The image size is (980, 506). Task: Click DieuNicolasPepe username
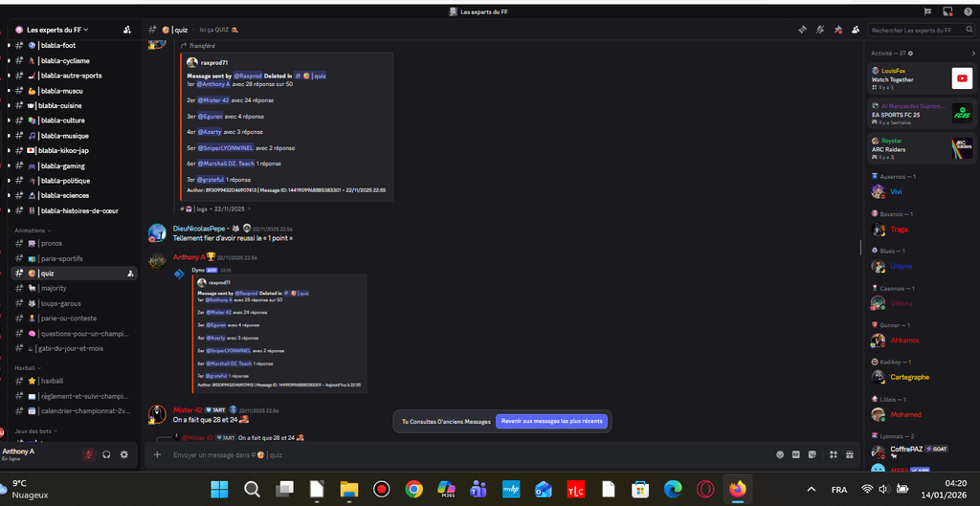pos(197,228)
